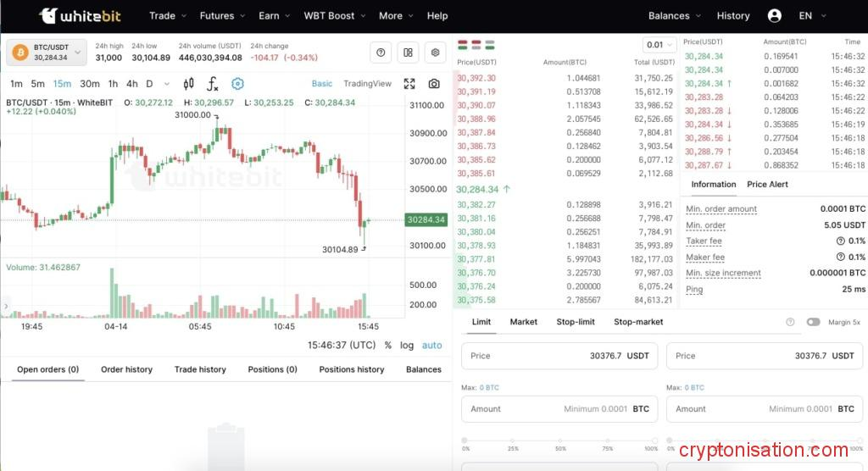Click the Taker fee info icon

[840, 241]
